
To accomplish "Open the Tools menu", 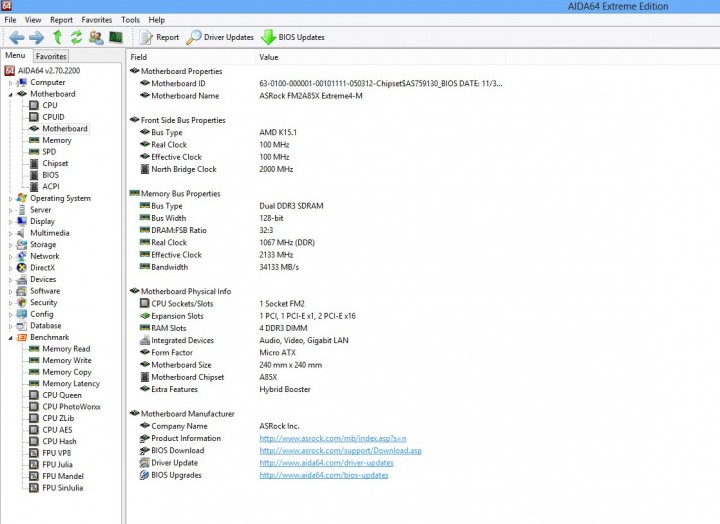I will pos(130,20).
